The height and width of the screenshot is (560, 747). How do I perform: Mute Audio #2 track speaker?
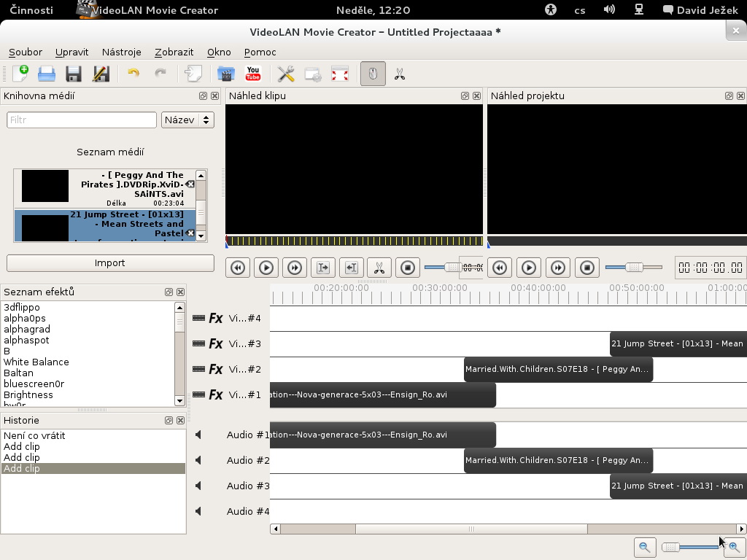click(x=198, y=460)
